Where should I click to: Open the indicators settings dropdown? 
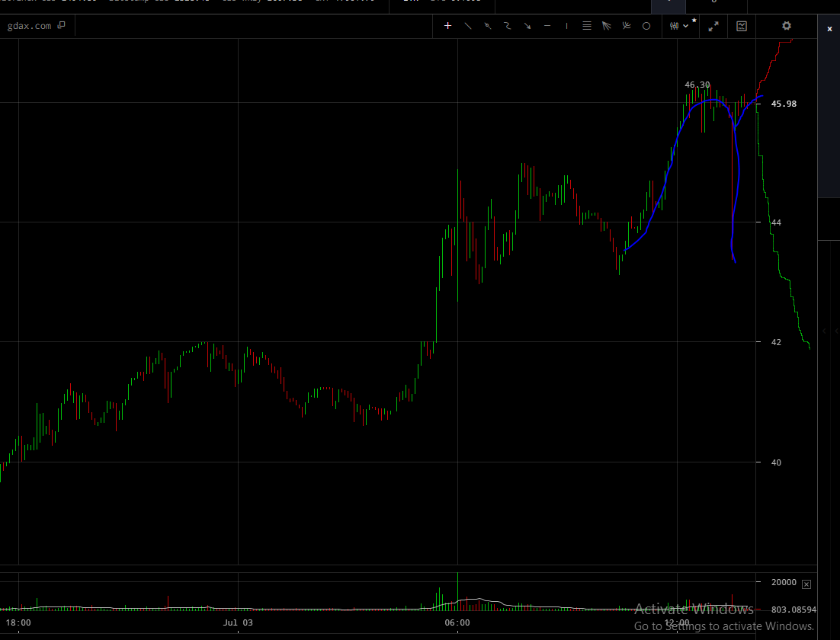[678, 26]
